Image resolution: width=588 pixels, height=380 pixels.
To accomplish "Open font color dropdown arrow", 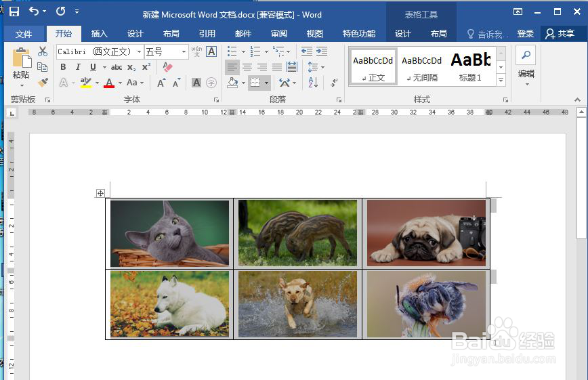I will tap(120, 83).
